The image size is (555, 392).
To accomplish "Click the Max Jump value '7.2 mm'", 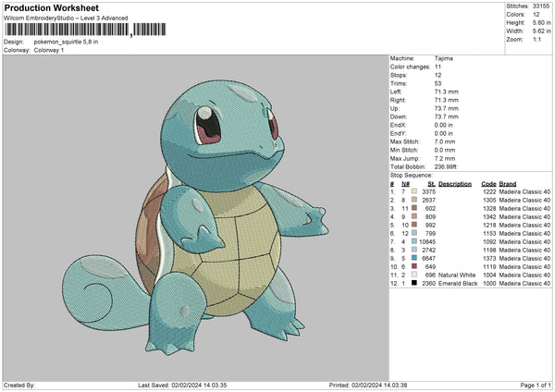I will click(445, 158).
